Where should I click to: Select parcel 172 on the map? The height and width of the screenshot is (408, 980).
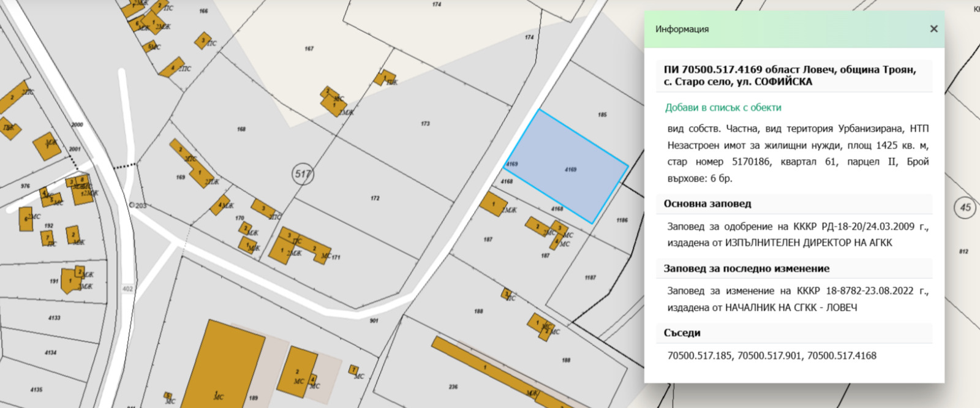tap(375, 198)
